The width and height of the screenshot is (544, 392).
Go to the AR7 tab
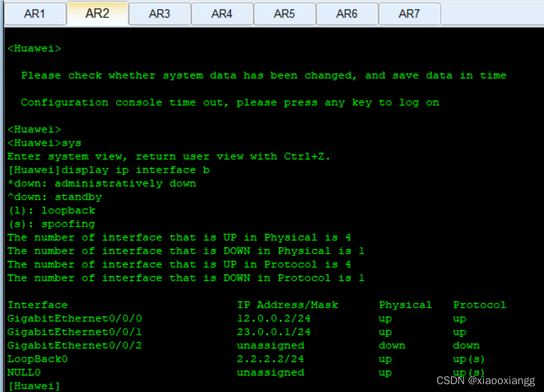point(409,14)
